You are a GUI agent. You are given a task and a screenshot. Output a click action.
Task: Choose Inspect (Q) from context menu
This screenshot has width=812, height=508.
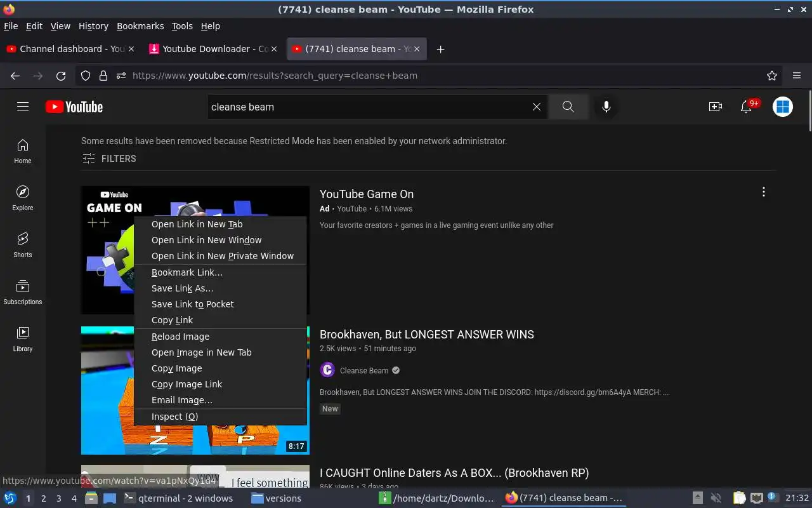[x=221, y=417]
